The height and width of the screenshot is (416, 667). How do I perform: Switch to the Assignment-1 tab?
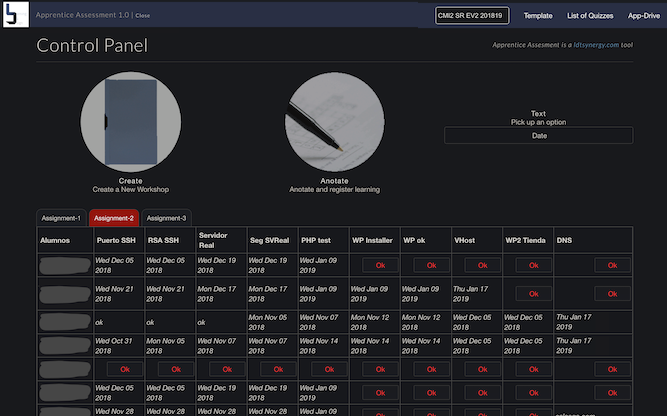point(61,217)
